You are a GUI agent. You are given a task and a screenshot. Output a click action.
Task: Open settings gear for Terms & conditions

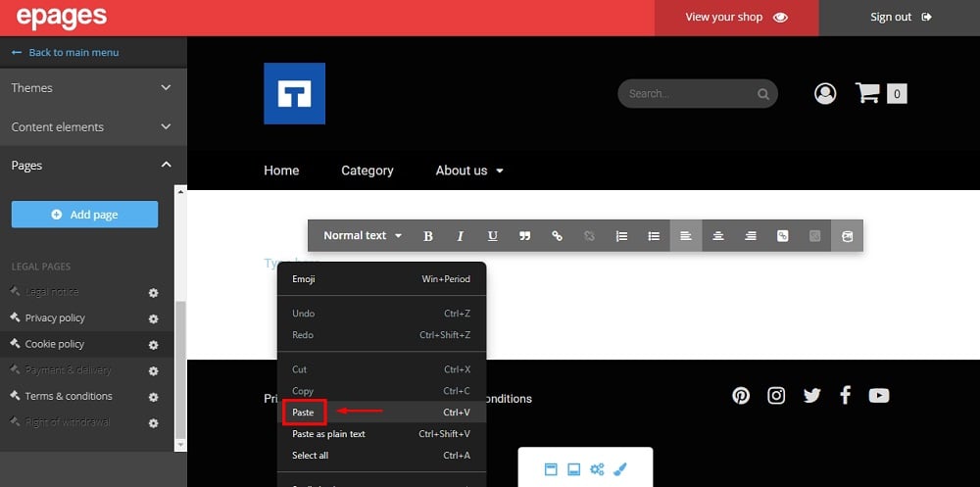click(153, 397)
